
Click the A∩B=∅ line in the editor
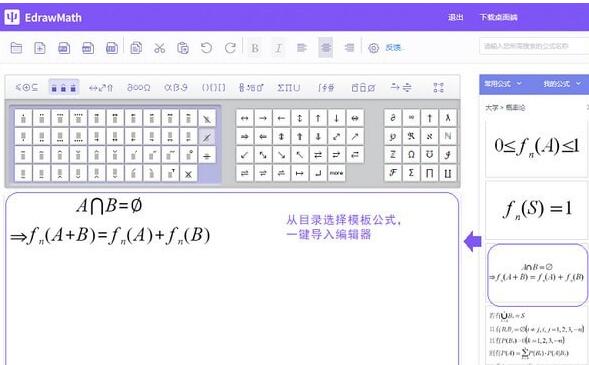pyautogui.click(x=109, y=206)
